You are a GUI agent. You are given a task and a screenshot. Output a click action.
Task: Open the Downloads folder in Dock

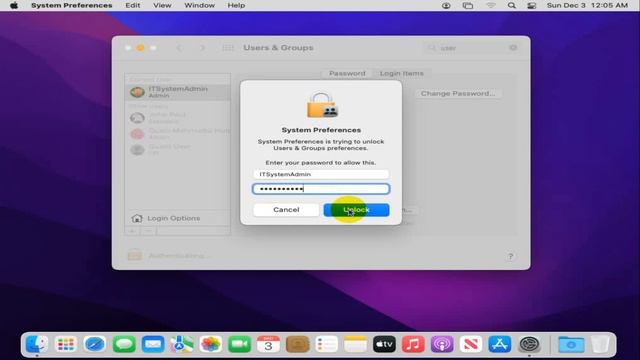click(571, 344)
